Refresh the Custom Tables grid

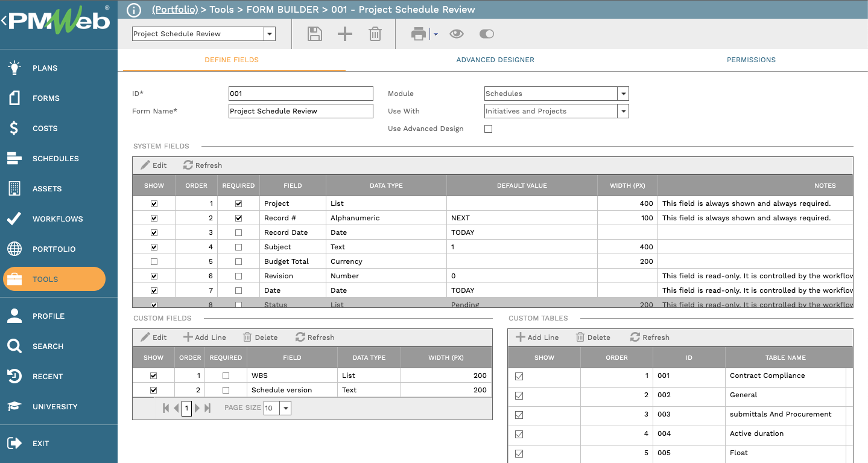pos(650,337)
